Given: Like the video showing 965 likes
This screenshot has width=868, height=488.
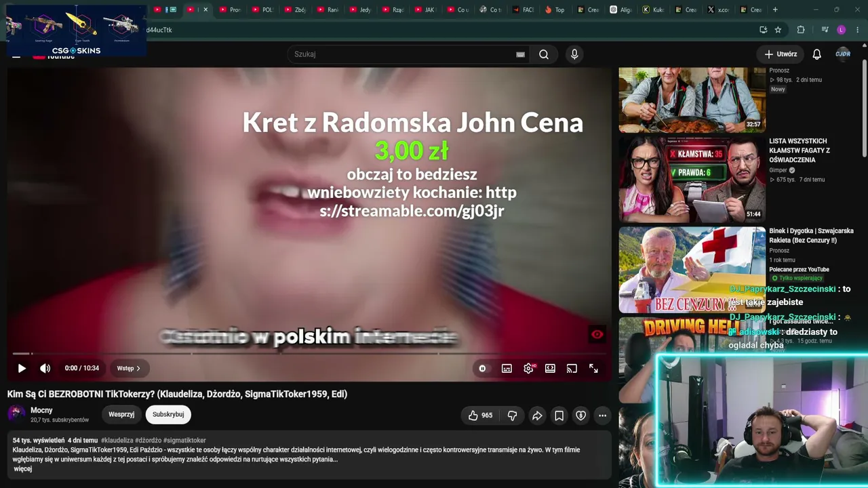Looking at the screenshot, I should [480, 415].
